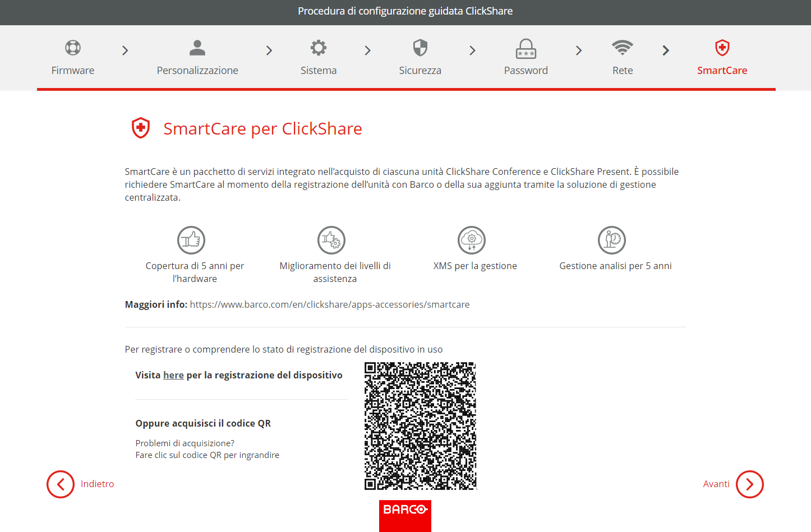The width and height of the screenshot is (811, 532).
Task: Open the Sicurezza shield step
Action: click(420, 48)
